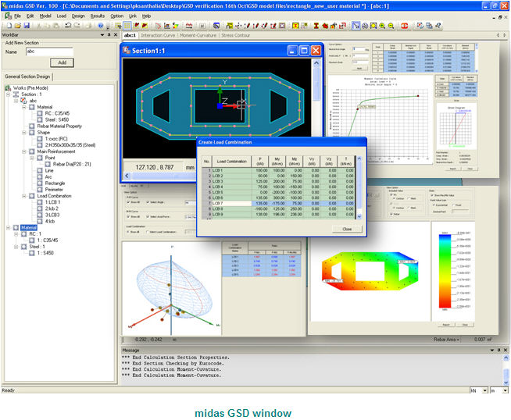The height and width of the screenshot is (420, 511).
Task: Collapse the Shape tree node
Action: tap(24, 133)
